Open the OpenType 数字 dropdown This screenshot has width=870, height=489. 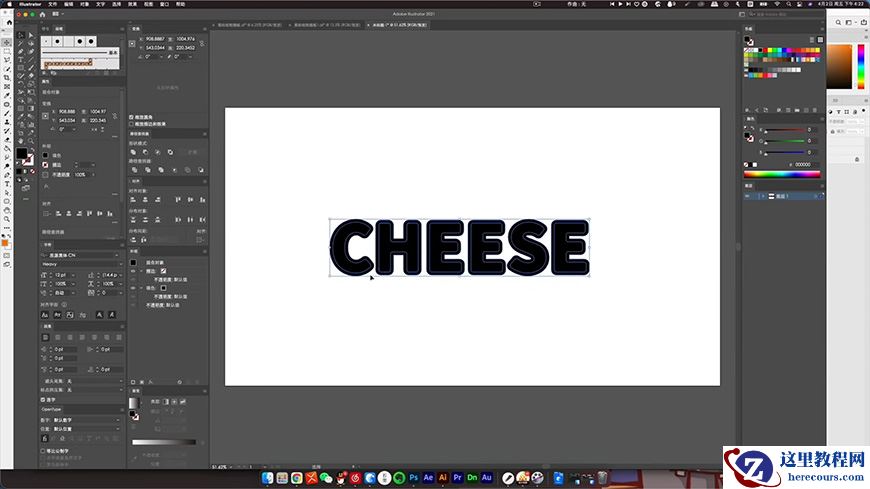point(118,420)
